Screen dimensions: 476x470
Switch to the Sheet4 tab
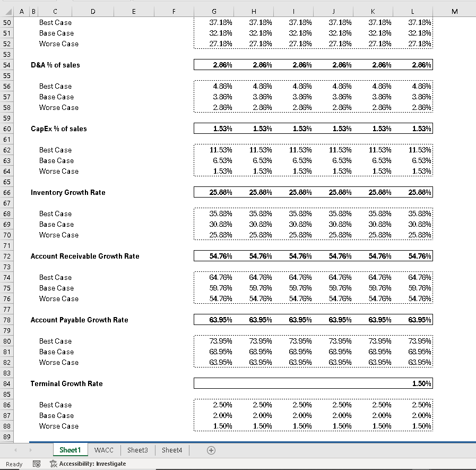click(x=171, y=450)
